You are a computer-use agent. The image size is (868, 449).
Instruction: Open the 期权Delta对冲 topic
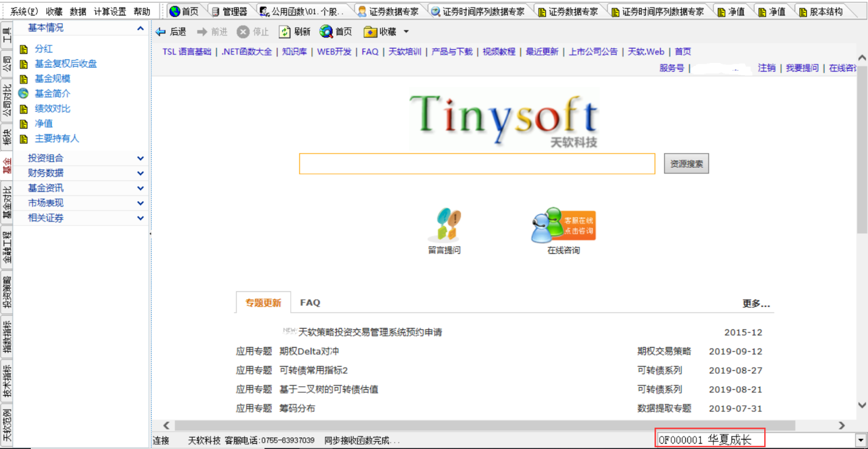tap(309, 352)
